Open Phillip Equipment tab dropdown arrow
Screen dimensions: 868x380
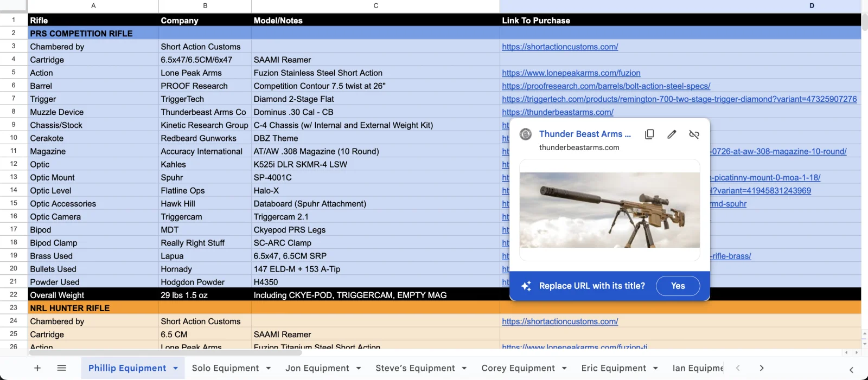[x=175, y=369]
